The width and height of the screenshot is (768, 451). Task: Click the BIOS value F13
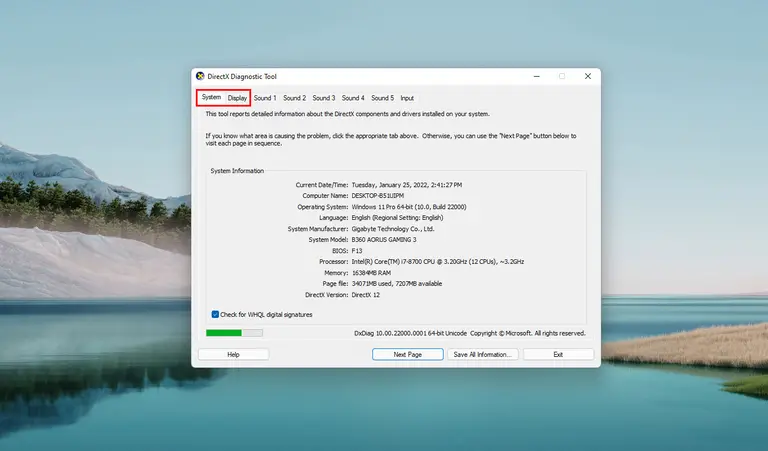pos(357,251)
